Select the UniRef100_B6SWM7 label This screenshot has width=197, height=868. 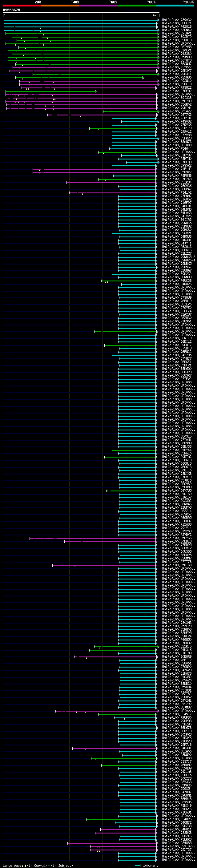click(x=176, y=64)
